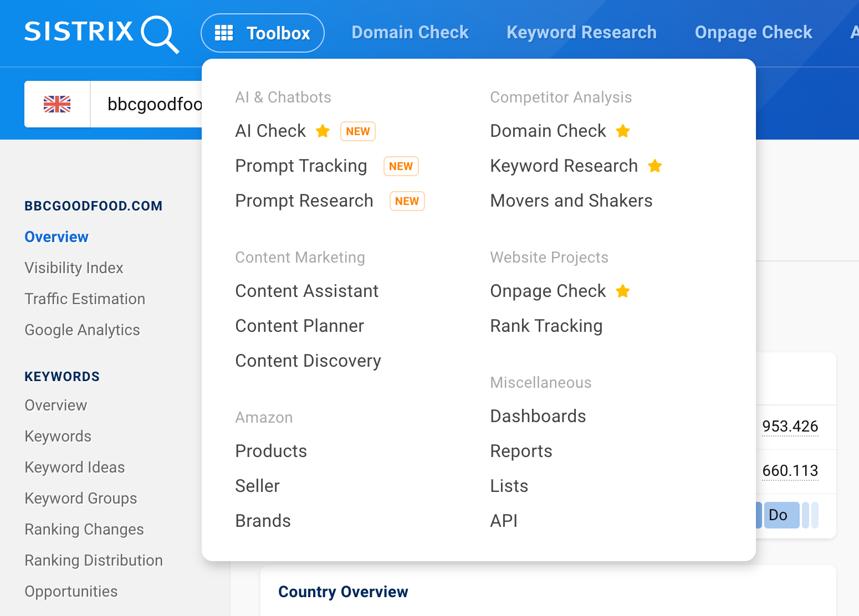The height and width of the screenshot is (616, 859).
Task: Select Movers and Shakers menu entry
Action: [x=571, y=201]
